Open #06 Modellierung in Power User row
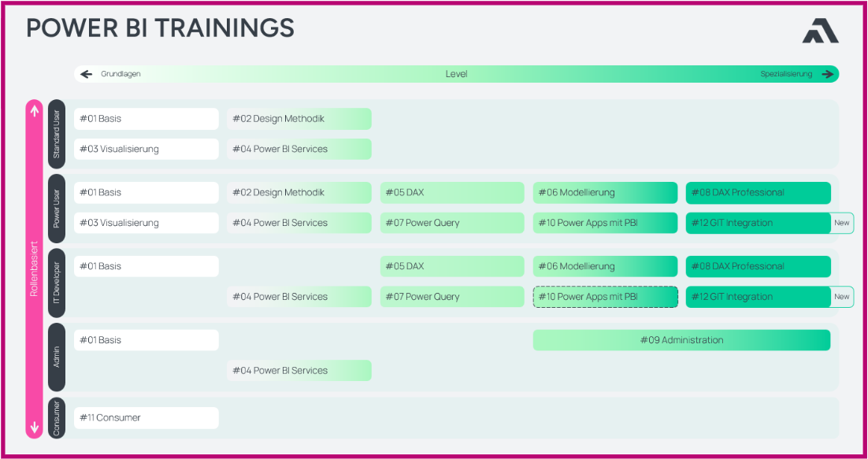This screenshot has width=868, height=459. point(605,192)
